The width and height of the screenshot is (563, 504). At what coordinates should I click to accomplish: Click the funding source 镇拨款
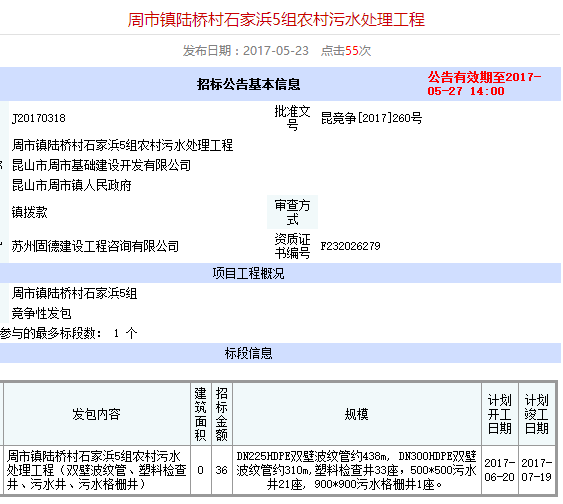pyautogui.click(x=29, y=212)
